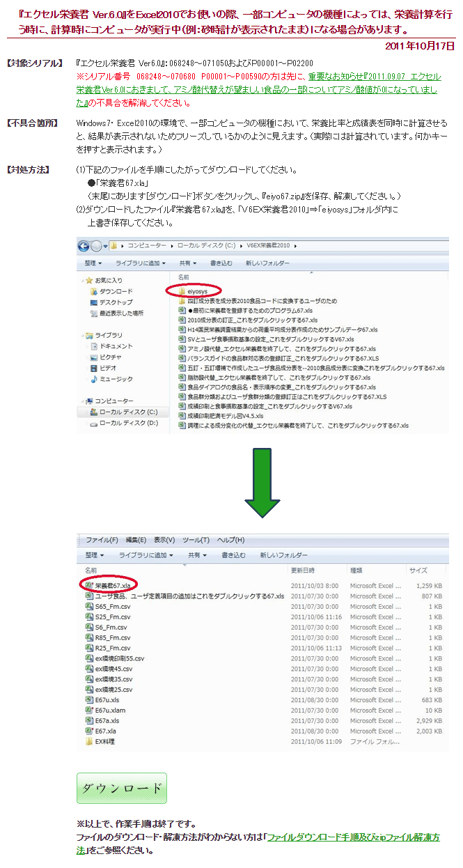
Task: Select the file name ex環境45.csv
Action: [114, 669]
